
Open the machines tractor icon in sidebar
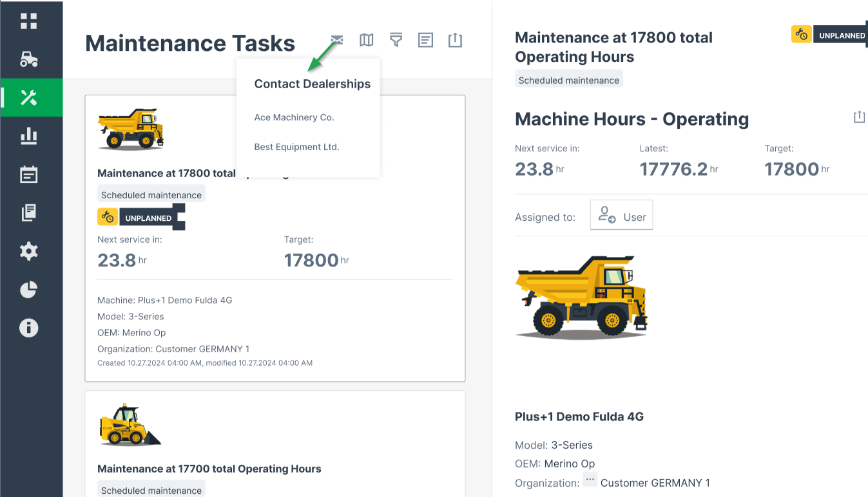coord(29,59)
